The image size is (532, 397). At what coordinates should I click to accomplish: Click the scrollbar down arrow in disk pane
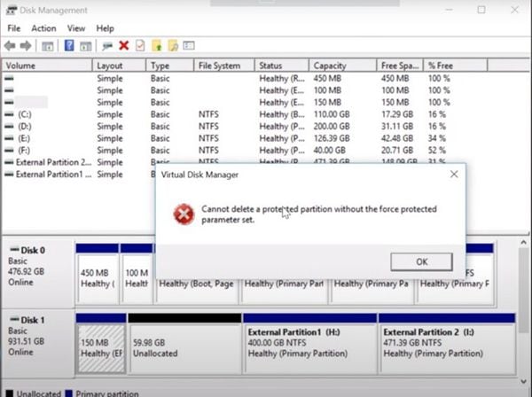coord(523,381)
